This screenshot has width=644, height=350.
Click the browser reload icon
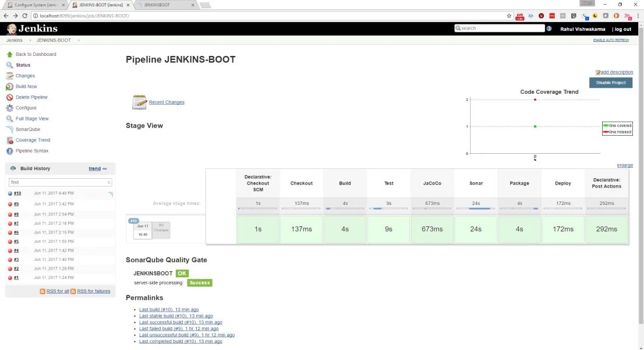(x=24, y=16)
